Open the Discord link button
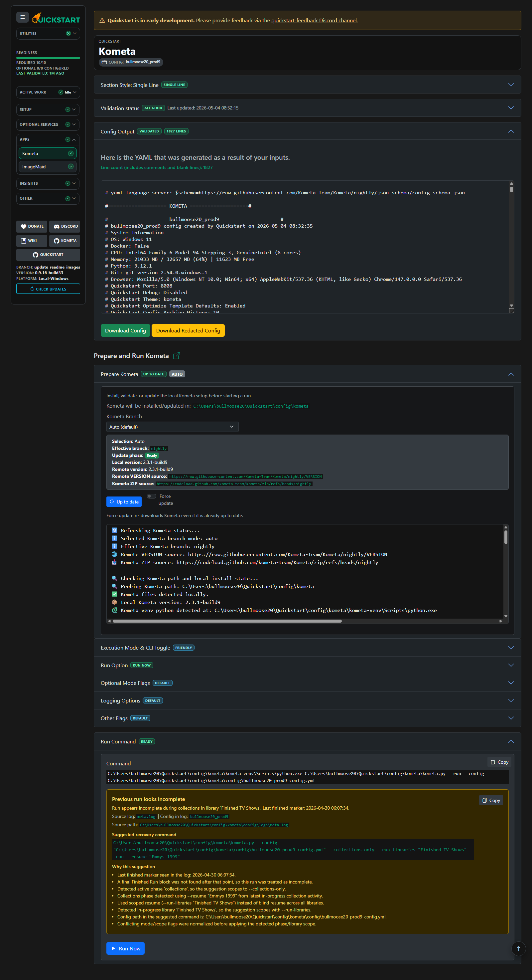Screen dimensions: 532x980 [x=65, y=226]
